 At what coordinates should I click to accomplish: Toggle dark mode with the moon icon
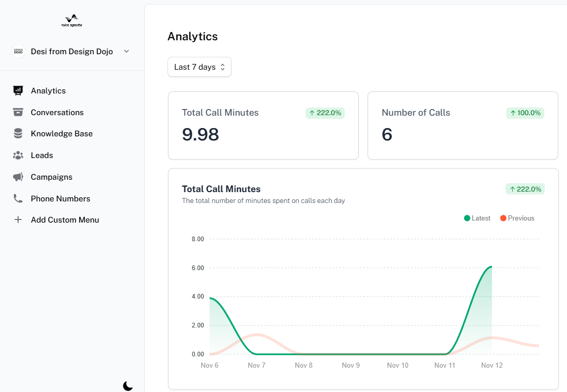click(128, 386)
